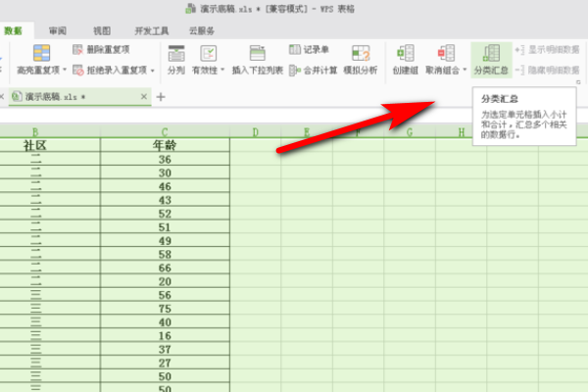This screenshot has width=588, height=392.
Task: Select cell with age 36
Action: pyautogui.click(x=165, y=159)
